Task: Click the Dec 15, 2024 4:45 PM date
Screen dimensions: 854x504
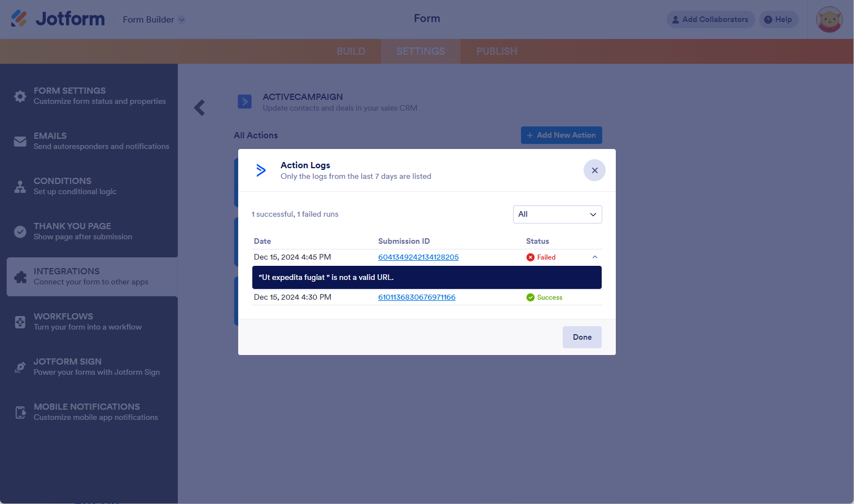Action: (292, 257)
